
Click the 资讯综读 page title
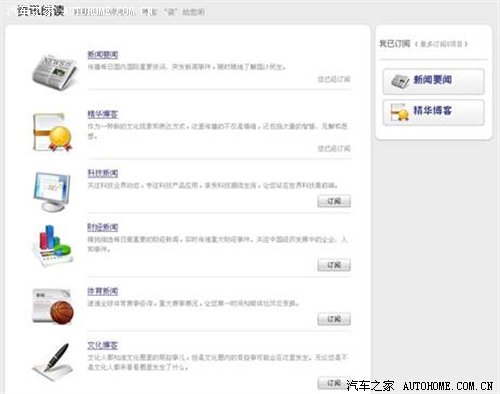pos(41,11)
